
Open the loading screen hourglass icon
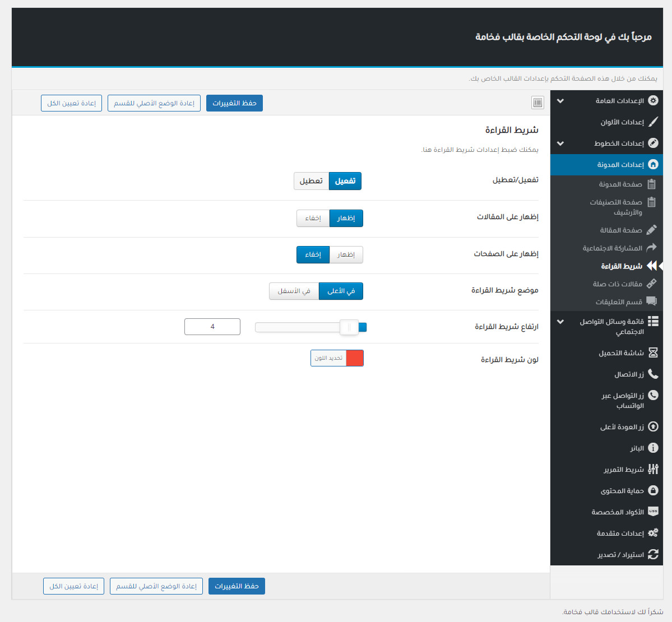(x=653, y=353)
